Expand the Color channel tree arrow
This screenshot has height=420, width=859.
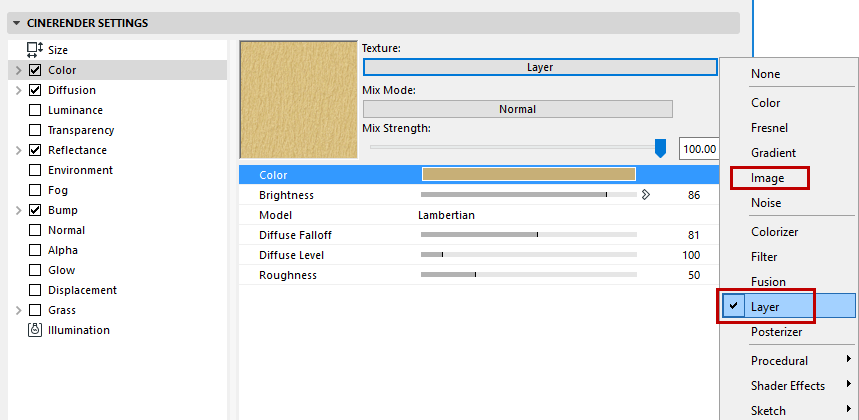point(19,71)
